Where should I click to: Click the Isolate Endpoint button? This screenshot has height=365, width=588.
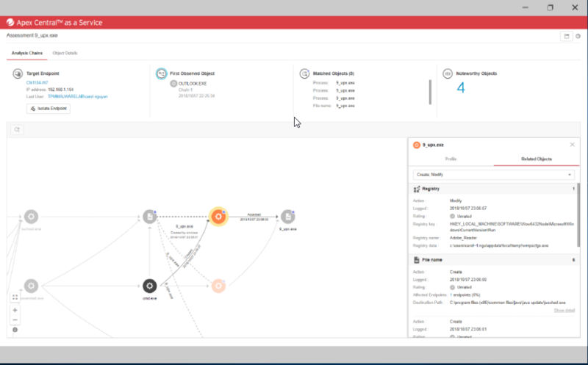tap(49, 109)
